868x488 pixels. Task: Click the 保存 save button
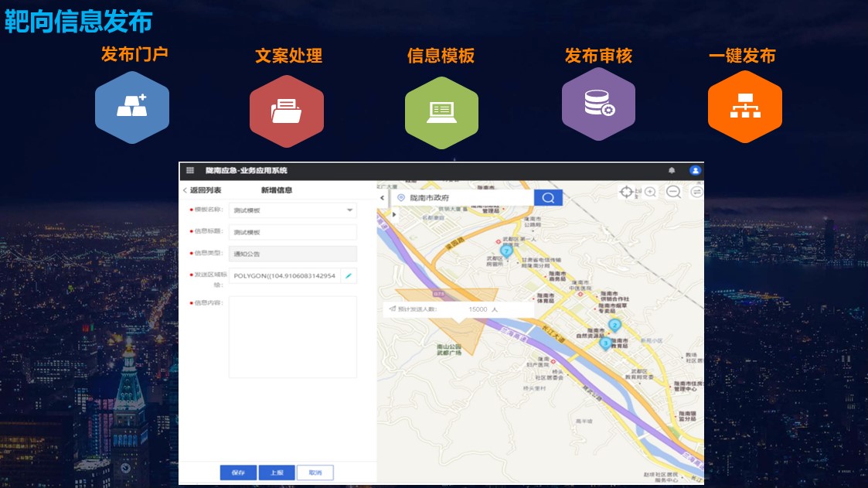click(238, 473)
